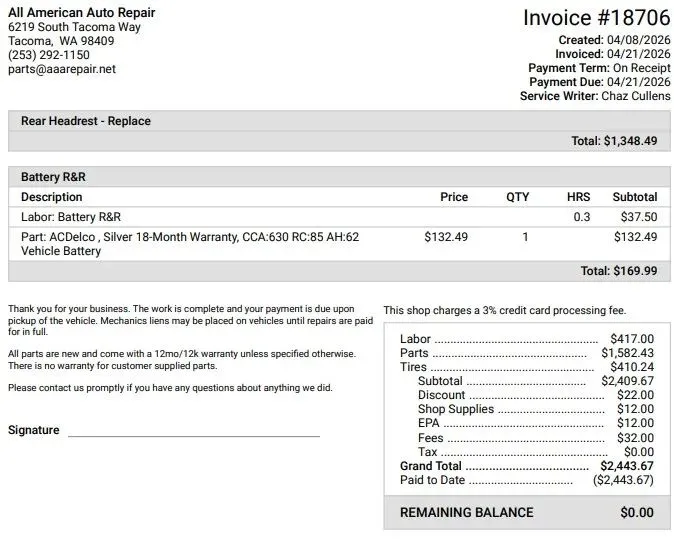Screen dimensions: 674x539
Task: Click the phone number (253) 292-1150
Action: (49, 55)
